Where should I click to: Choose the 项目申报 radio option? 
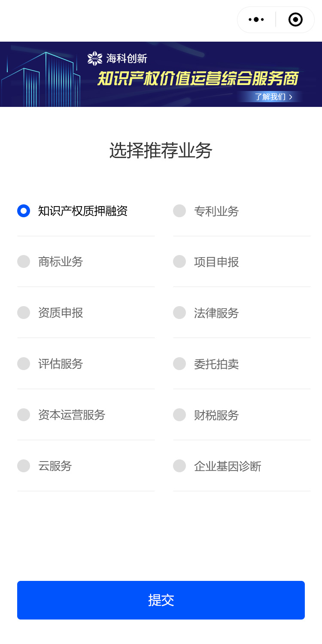coord(179,261)
